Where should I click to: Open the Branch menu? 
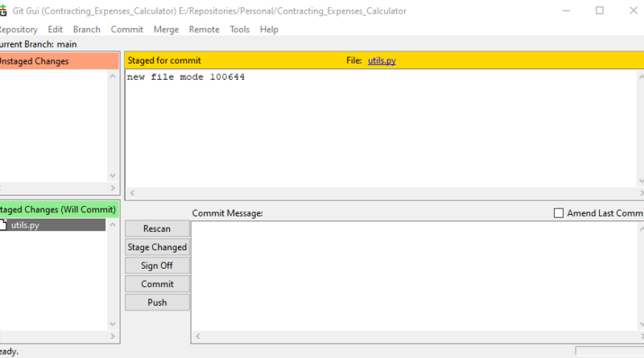click(x=87, y=30)
